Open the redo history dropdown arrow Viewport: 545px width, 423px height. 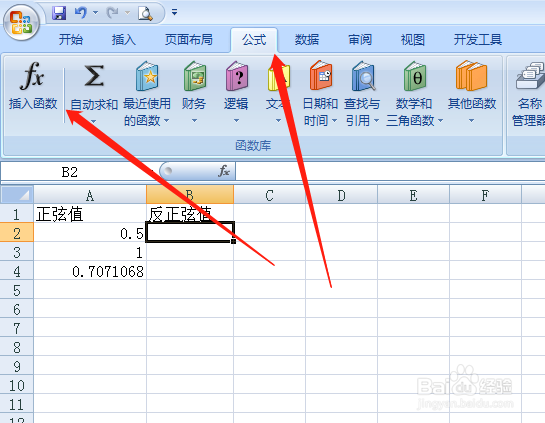coord(127,13)
